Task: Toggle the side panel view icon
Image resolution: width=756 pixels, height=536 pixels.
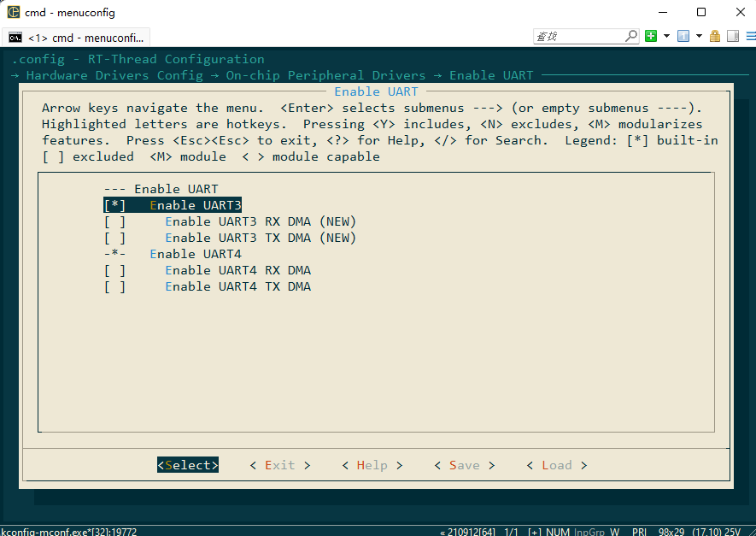Action: click(x=731, y=36)
